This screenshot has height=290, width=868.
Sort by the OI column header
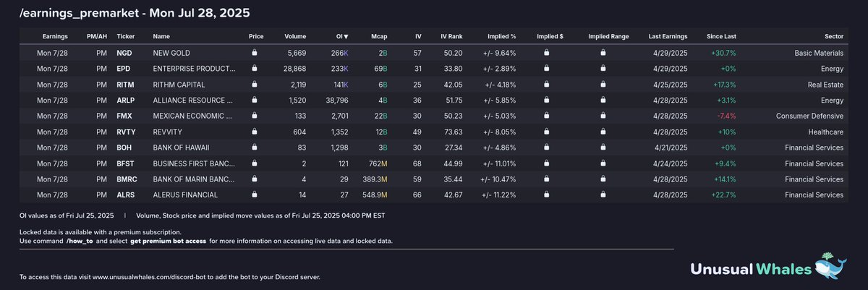pyautogui.click(x=342, y=36)
